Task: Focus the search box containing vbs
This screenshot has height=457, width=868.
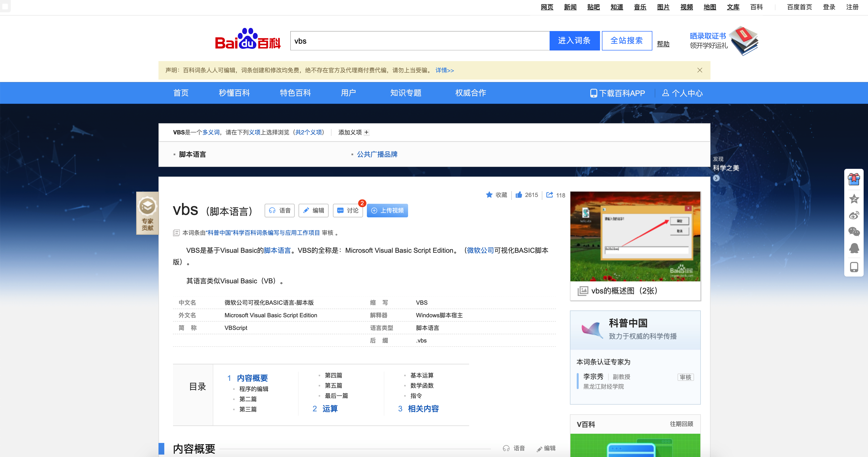Action: click(420, 41)
